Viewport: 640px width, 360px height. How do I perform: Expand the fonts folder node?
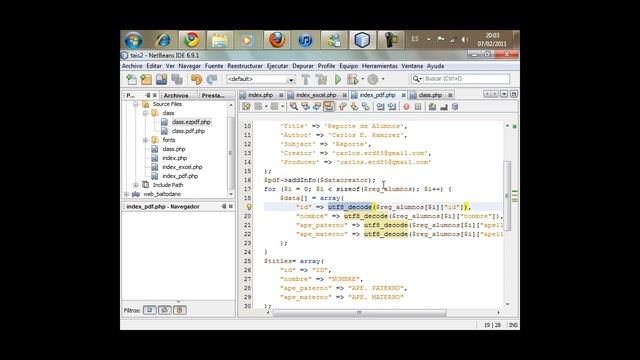point(145,140)
